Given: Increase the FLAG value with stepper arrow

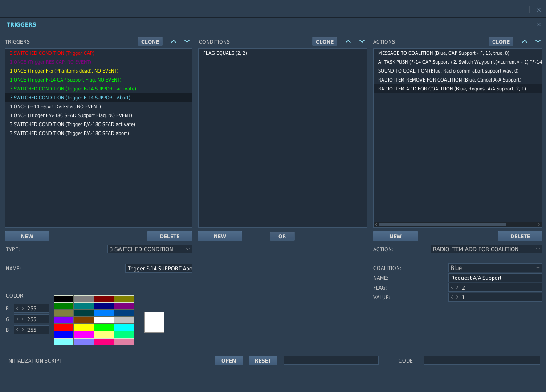Looking at the screenshot, I should coord(457,287).
